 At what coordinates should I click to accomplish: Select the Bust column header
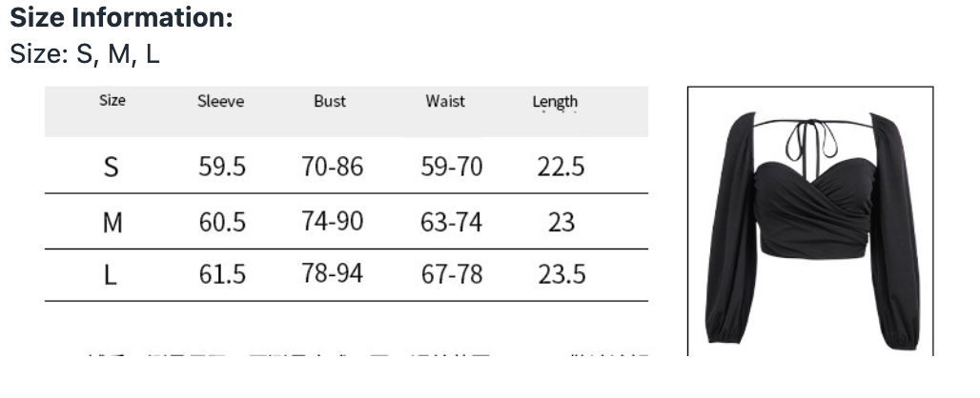tap(330, 101)
